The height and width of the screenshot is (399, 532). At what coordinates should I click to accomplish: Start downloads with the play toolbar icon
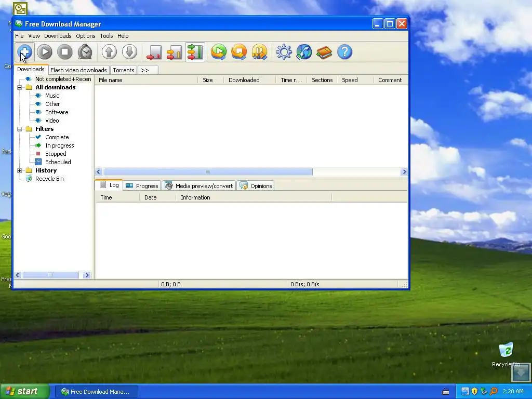coord(45,52)
